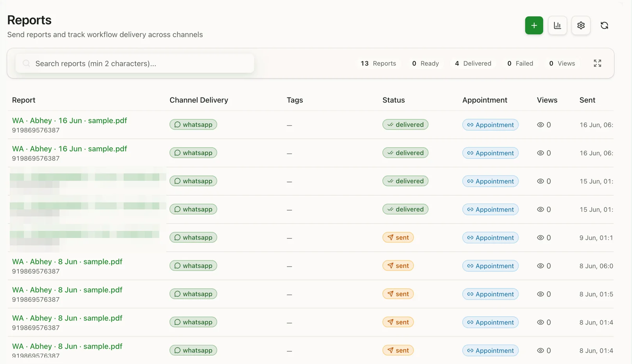
Task: Select the 13 Reports filter
Action: click(378, 63)
